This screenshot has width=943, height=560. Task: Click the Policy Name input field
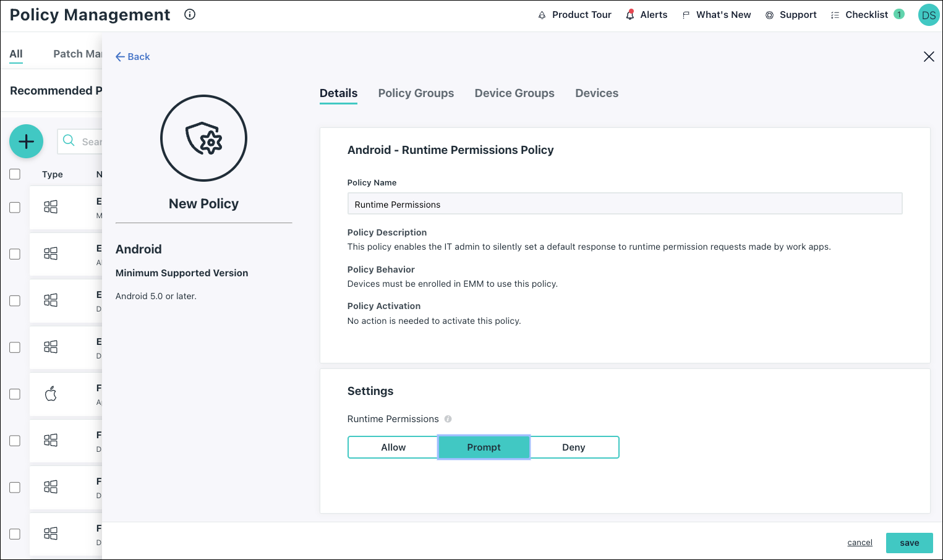point(625,204)
